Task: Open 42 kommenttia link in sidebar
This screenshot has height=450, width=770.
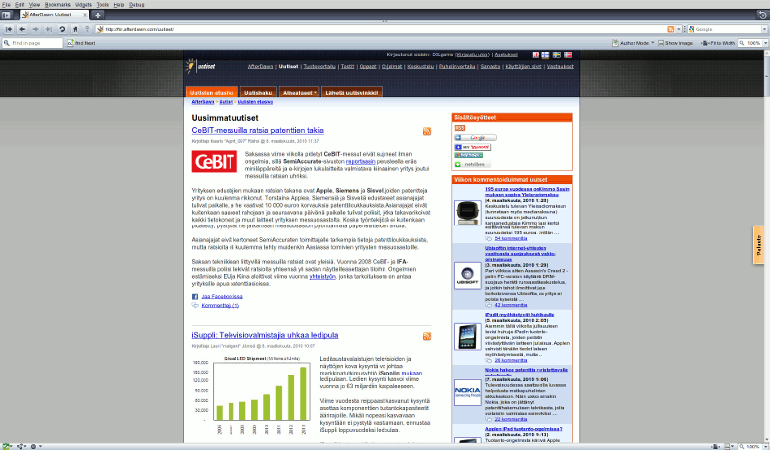Action: tap(511, 305)
